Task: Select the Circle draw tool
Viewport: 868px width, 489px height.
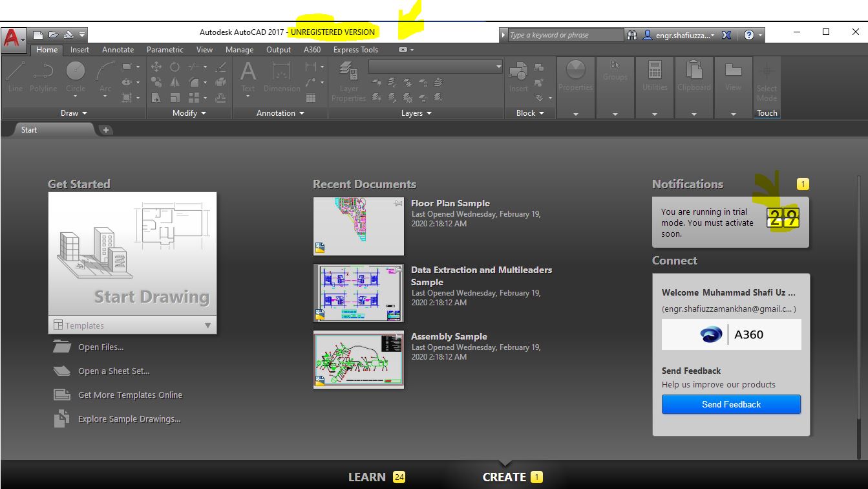Action: 75,76
